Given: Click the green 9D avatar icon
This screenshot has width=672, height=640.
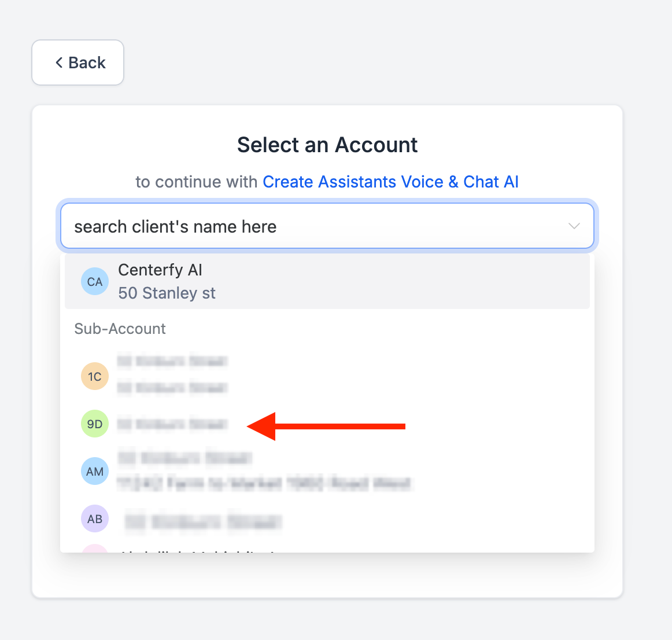Looking at the screenshot, I should [x=95, y=424].
